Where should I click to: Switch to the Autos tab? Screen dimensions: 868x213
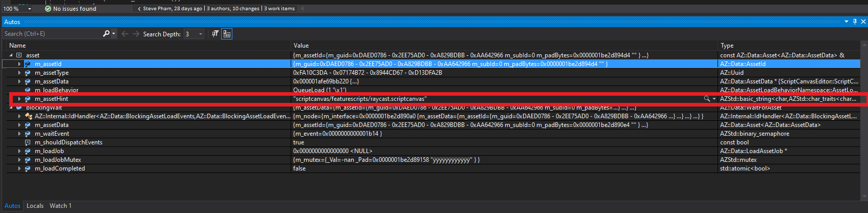[x=12, y=206]
